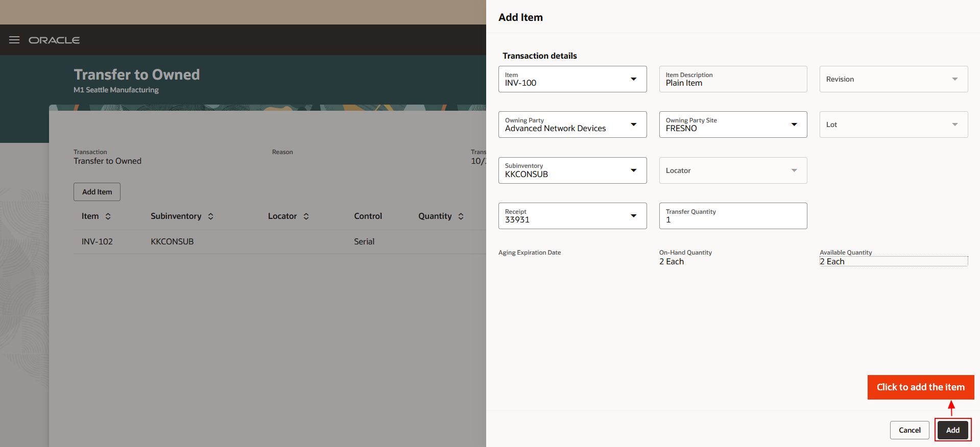The width and height of the screenshot is (980, 447).
Task: Click the Reason label
Action: [x=282, y=152]
